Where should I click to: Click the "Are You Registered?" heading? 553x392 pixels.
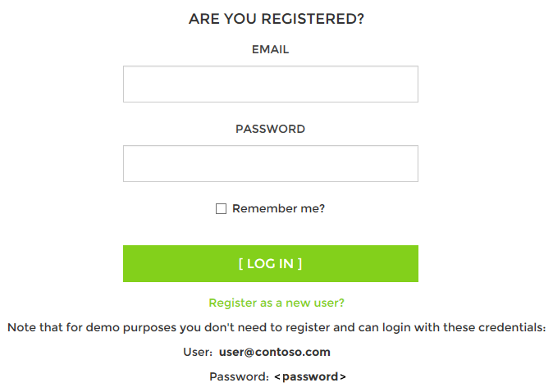pyautogui.click(x=276, y=19)
